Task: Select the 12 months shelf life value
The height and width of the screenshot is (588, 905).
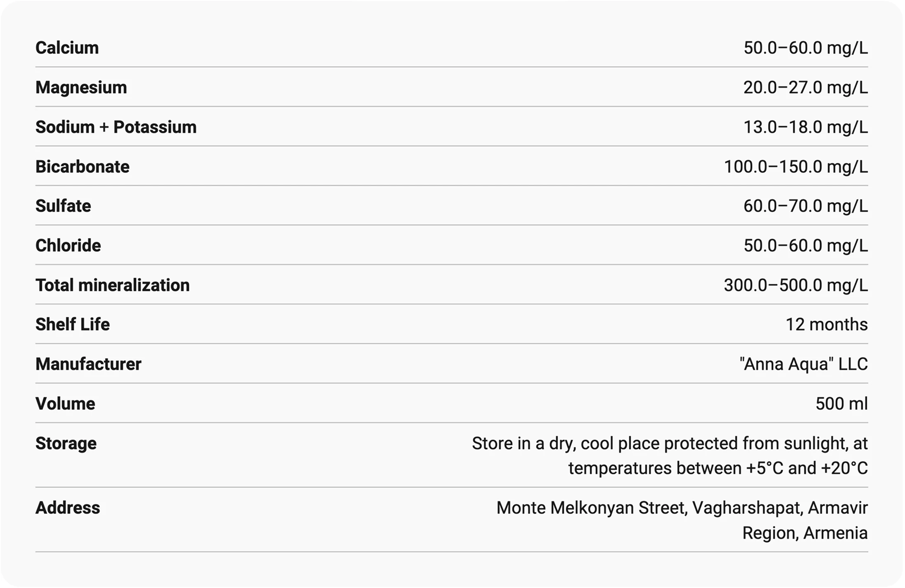Action: click(826, 325)
